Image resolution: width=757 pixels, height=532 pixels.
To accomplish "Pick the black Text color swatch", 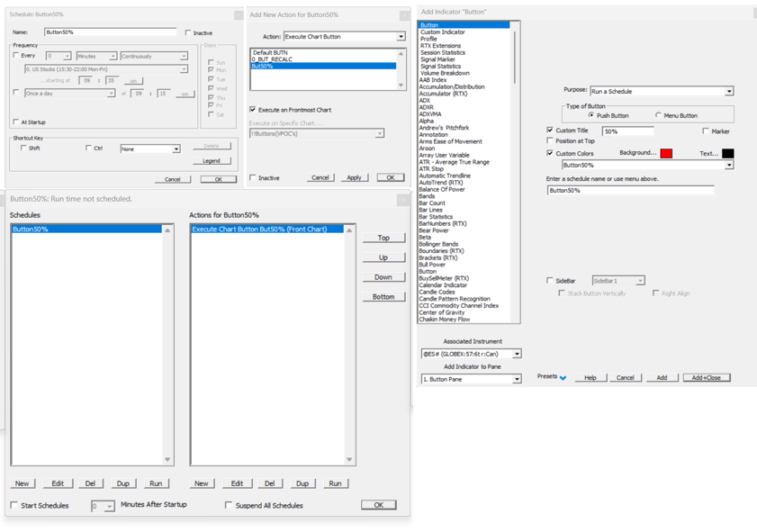I will click(x=727, y=154).
